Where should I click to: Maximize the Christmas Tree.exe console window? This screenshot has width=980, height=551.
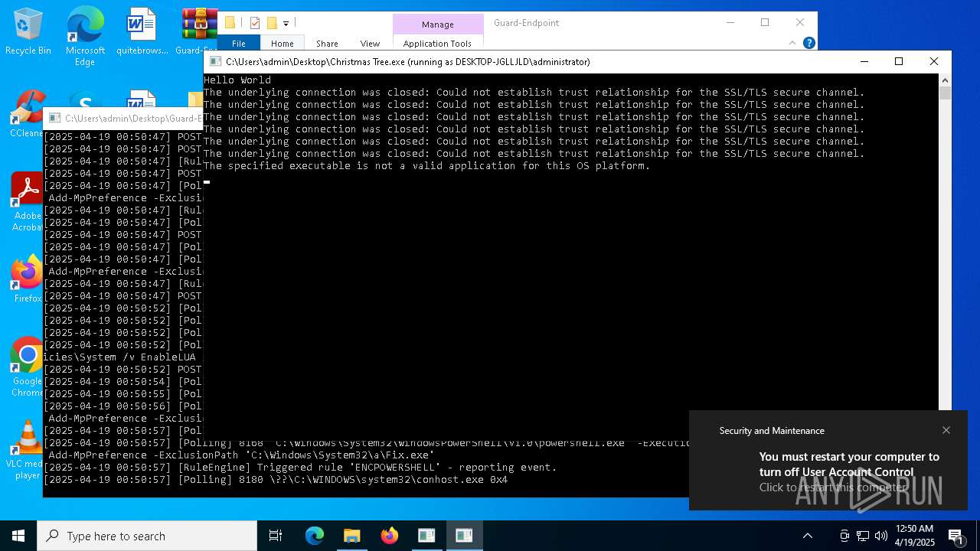[899, 61]
